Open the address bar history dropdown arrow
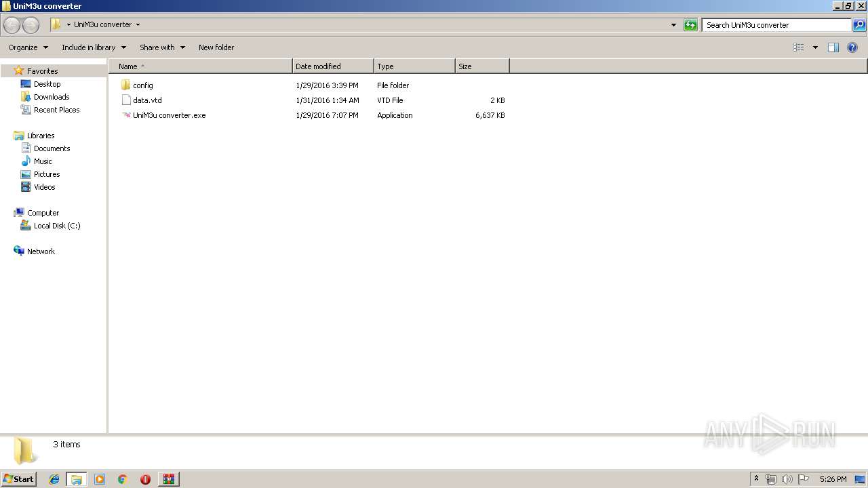The image size is (868, 488). 673,25
